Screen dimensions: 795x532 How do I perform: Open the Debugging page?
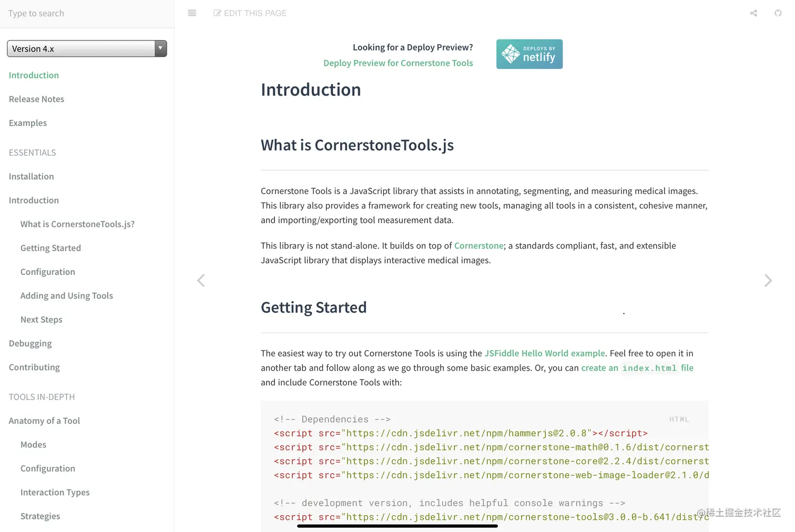click(30, 344)
